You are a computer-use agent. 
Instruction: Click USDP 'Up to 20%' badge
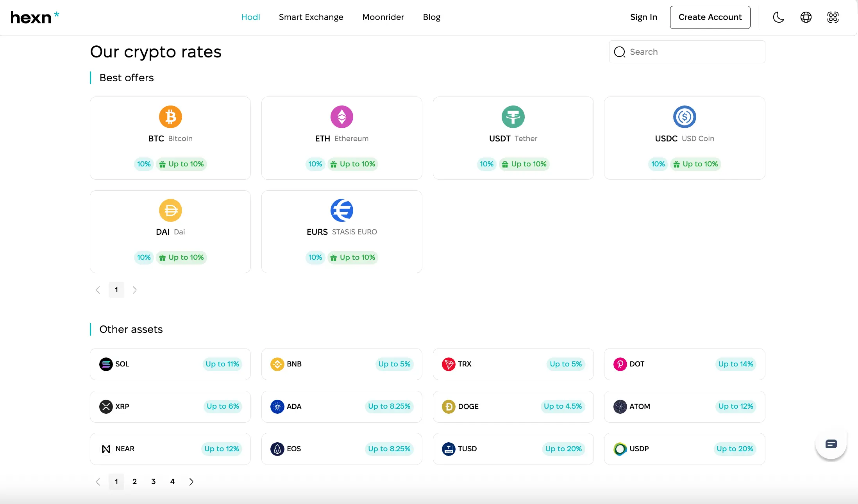(x=735, y=449)
